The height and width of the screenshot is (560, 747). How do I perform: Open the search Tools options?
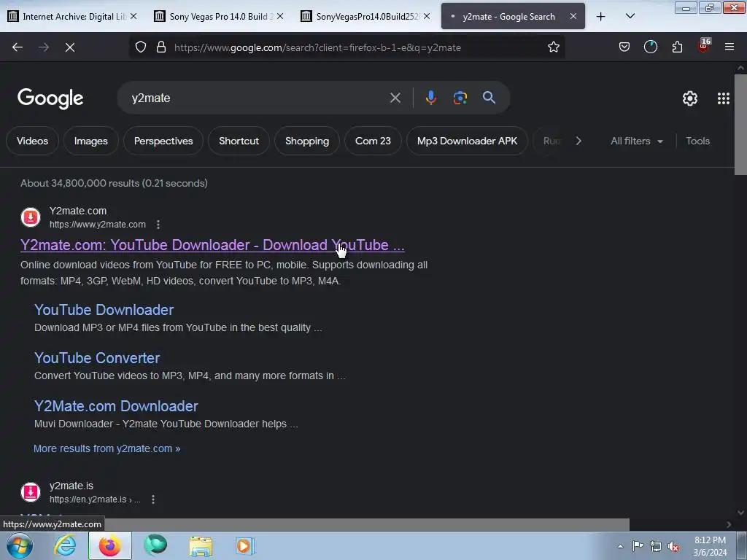tap(697, 141)
